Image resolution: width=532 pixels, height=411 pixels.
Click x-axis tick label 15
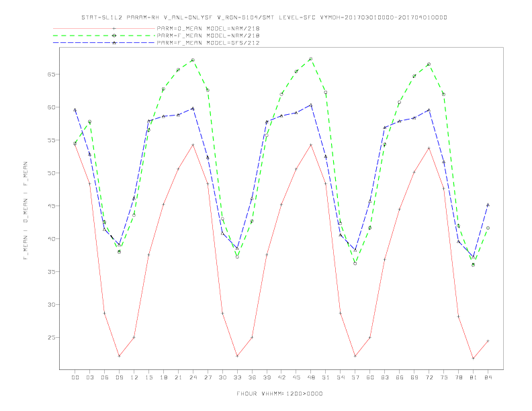(149, 377)
